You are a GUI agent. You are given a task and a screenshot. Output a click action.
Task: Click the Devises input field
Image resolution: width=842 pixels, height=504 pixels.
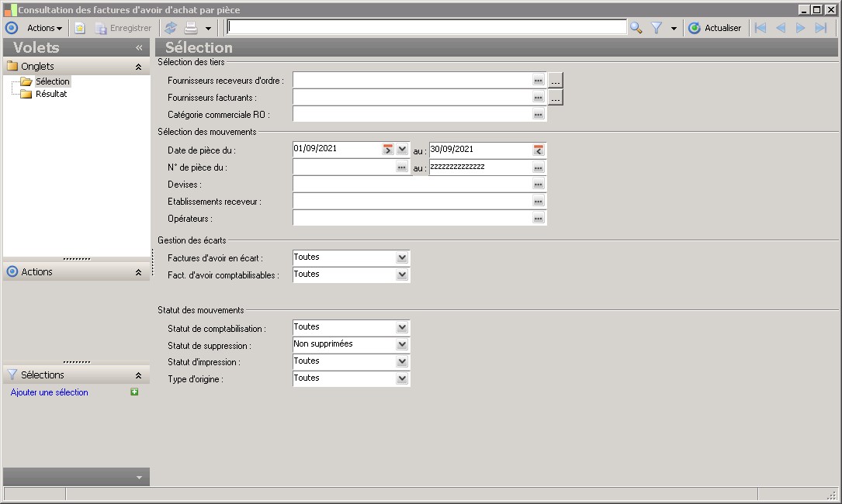pyautogui.click(x=412, y=184)
